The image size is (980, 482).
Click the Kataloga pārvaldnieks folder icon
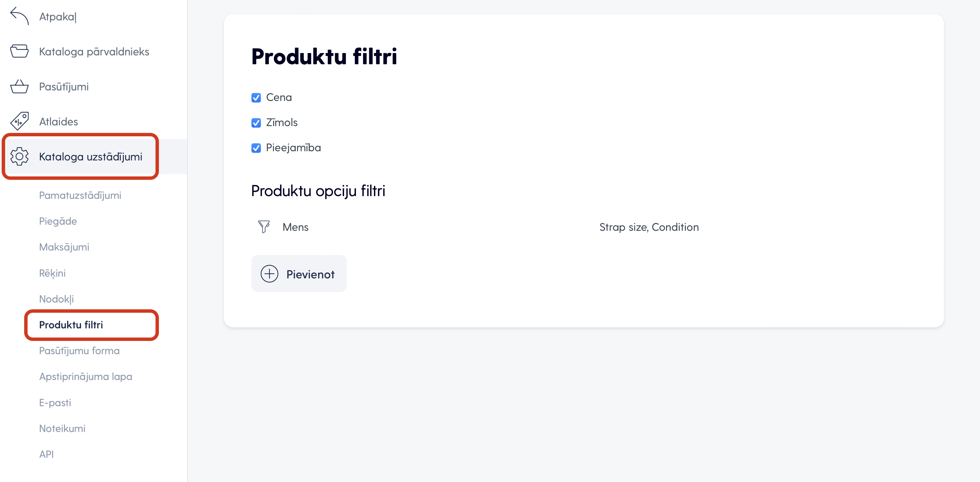19,51
